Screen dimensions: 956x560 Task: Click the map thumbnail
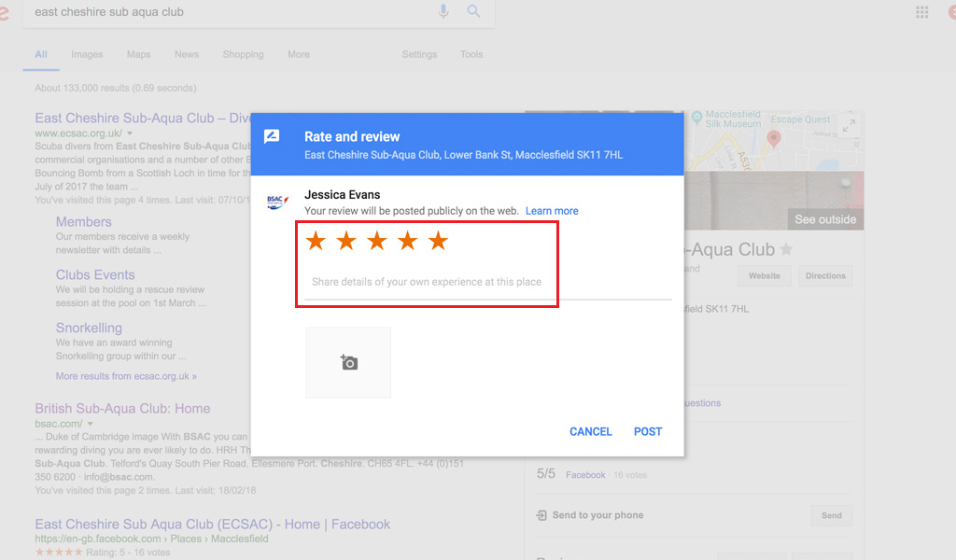[774, 141]
